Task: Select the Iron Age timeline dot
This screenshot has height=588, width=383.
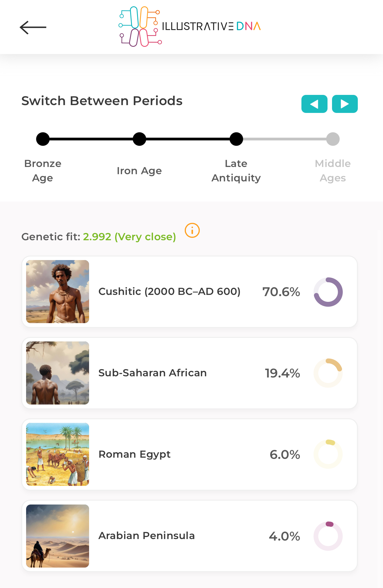Action: coord(139,139)
